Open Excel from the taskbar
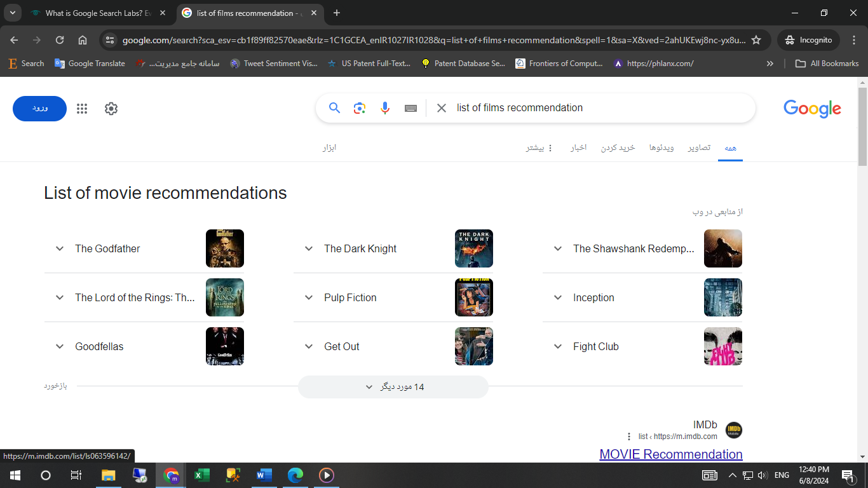Screen dimensions: 868x488 coord(202,475)
